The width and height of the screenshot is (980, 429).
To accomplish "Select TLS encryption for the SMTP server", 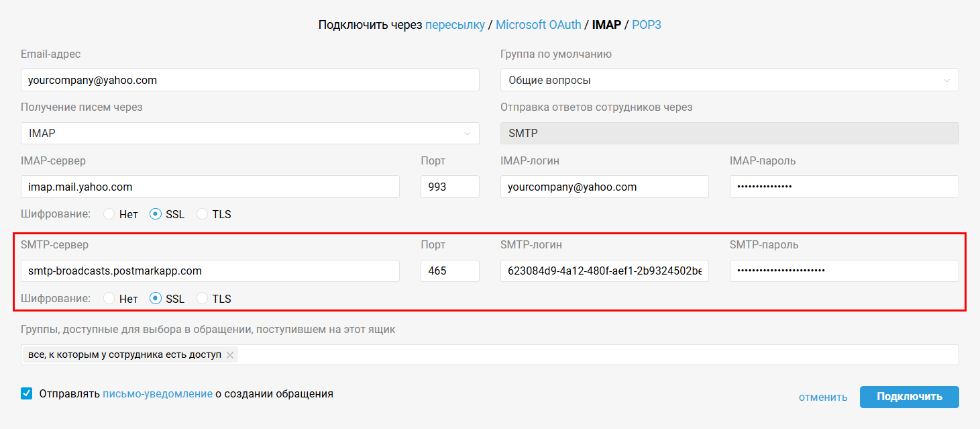I will click(203, 299).
